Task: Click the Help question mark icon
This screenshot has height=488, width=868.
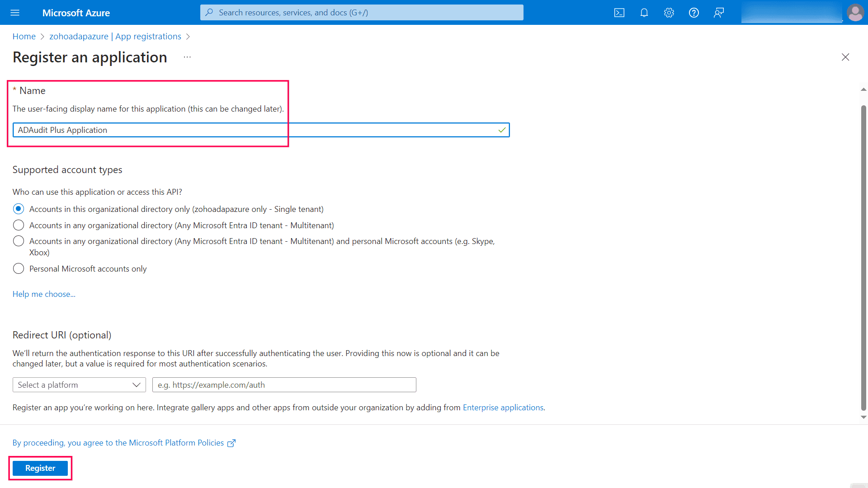Action: coord(693,12)
